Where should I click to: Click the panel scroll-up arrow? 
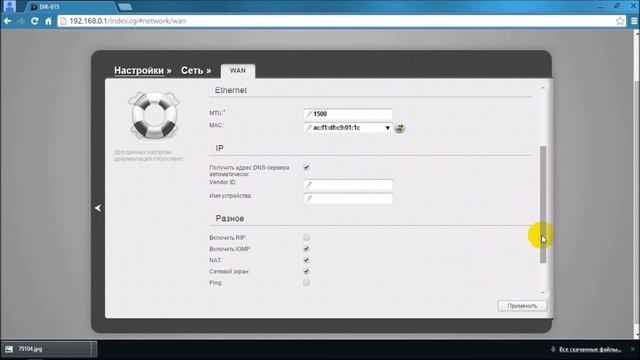543,87
